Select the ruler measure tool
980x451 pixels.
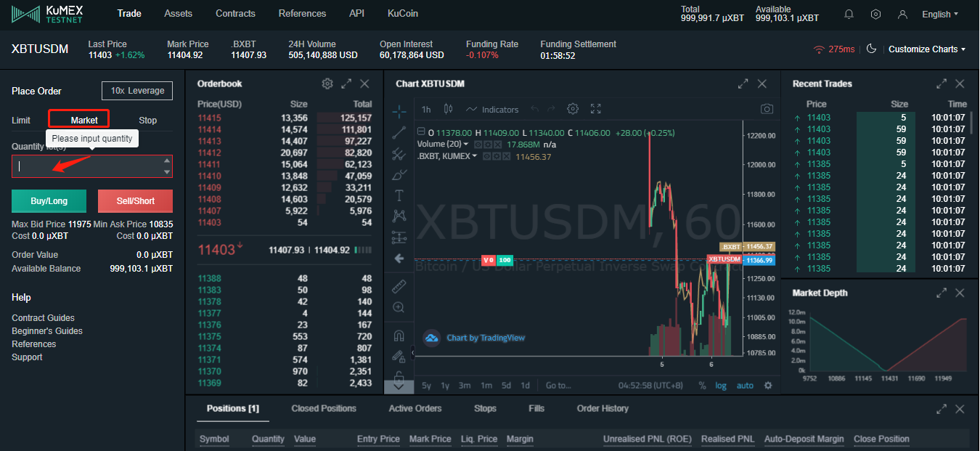[399, 286]
